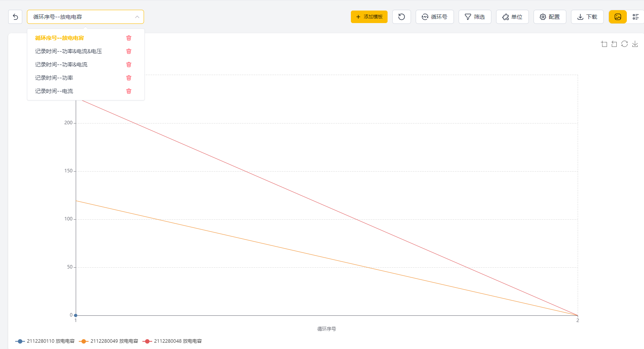Toggle legend 2112280048 放电电容 series
This screenshot has width=644, height=349.
(x=172, y=341)
